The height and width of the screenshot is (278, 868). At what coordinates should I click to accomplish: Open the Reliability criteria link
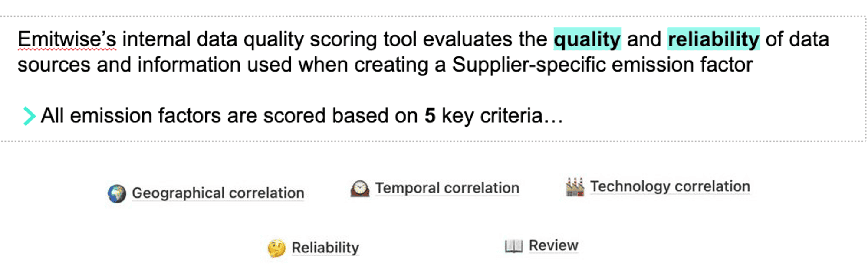pos(325,248)
